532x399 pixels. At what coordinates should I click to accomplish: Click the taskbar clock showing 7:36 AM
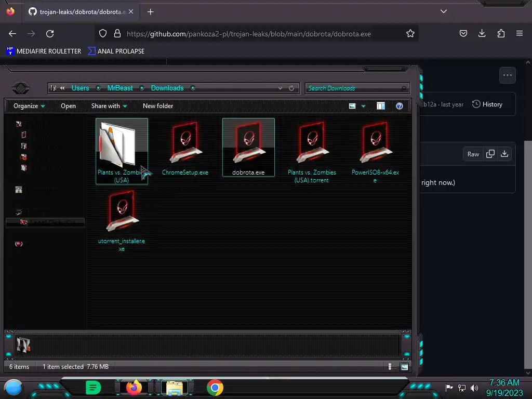tap(504, 383)
